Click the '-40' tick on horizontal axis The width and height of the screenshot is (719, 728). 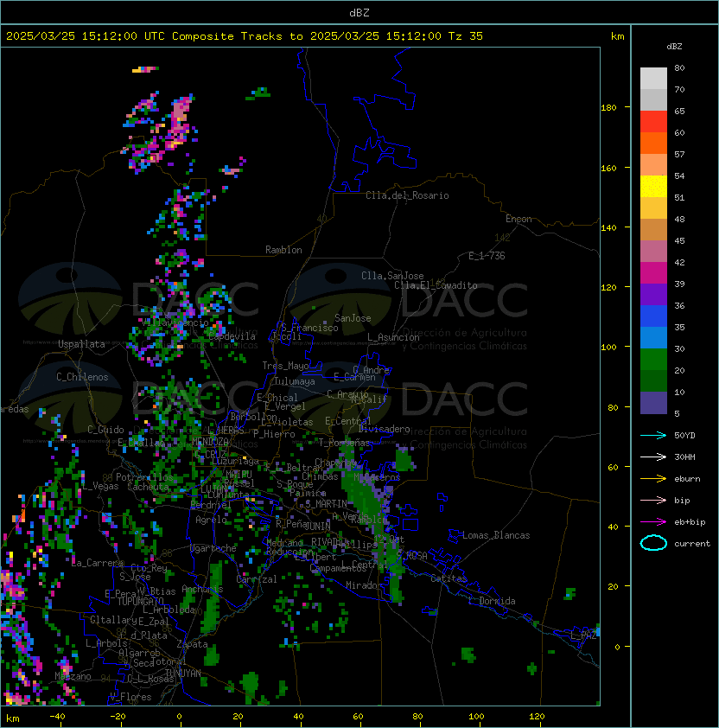click(57, 717)
